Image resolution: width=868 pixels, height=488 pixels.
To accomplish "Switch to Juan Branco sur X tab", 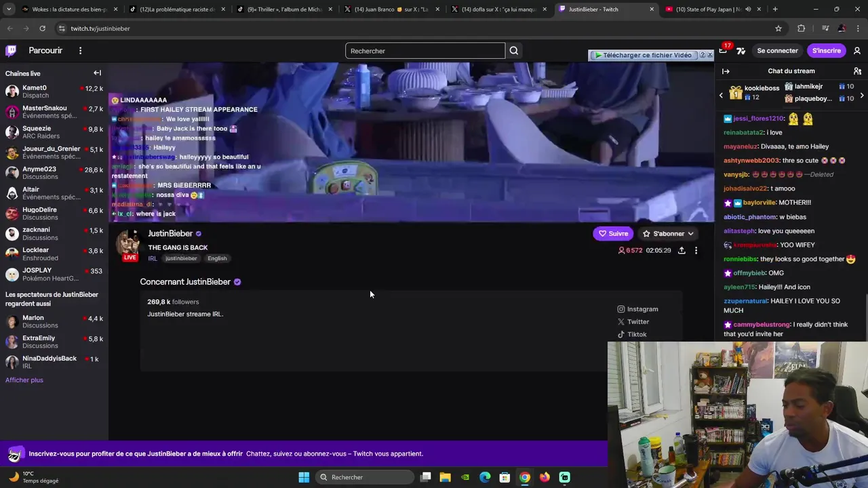I will [x=392, y=9].
